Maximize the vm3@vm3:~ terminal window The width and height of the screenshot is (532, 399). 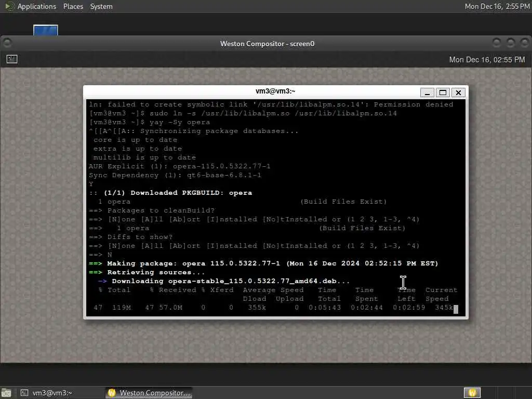(443, 92)
